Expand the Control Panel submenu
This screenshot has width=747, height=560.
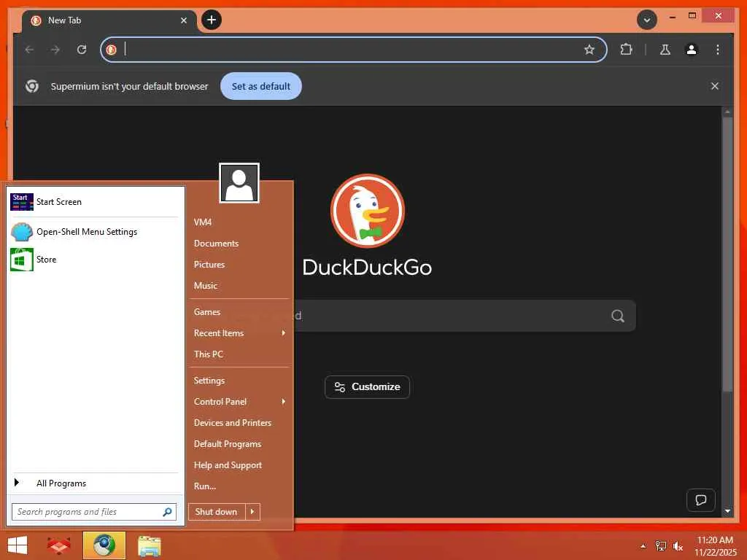pos(239,402)
